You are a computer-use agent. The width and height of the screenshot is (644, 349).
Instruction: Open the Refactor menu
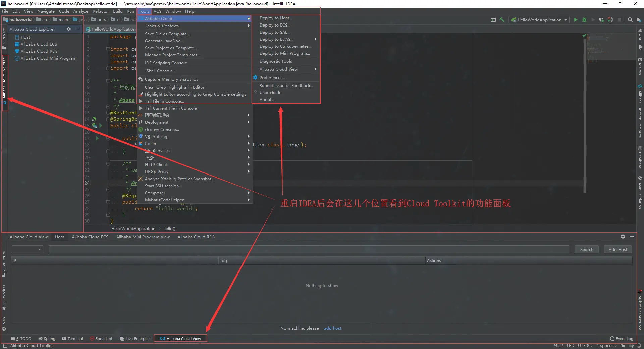[x=101, y=11]
